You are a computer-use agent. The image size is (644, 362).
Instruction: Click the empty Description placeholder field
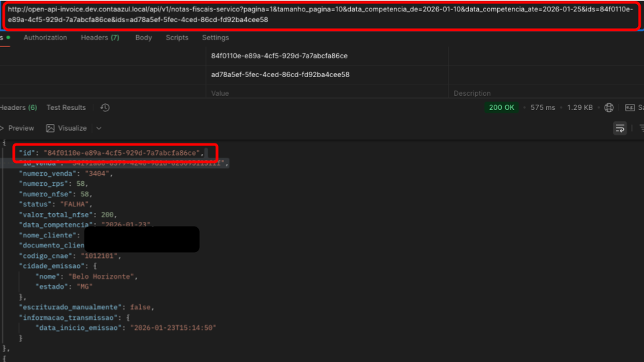pos(546,94)
